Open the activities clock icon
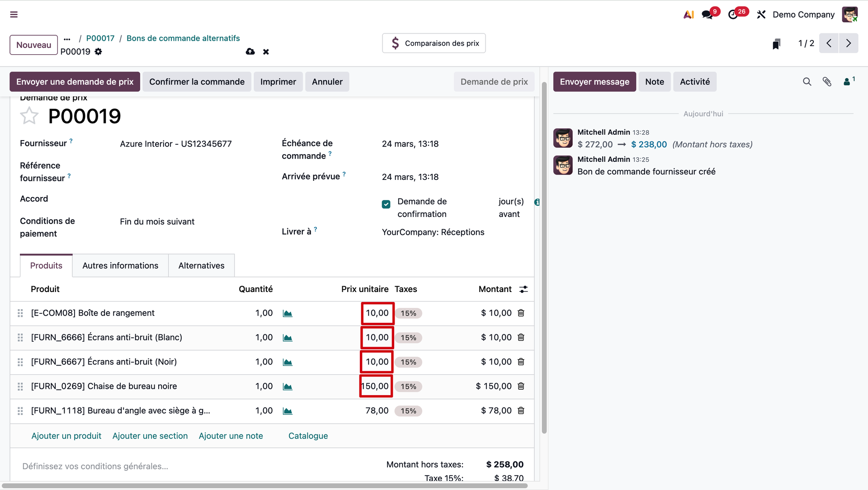Viewport: 868px width, 490px height. [x=733, y=14]
